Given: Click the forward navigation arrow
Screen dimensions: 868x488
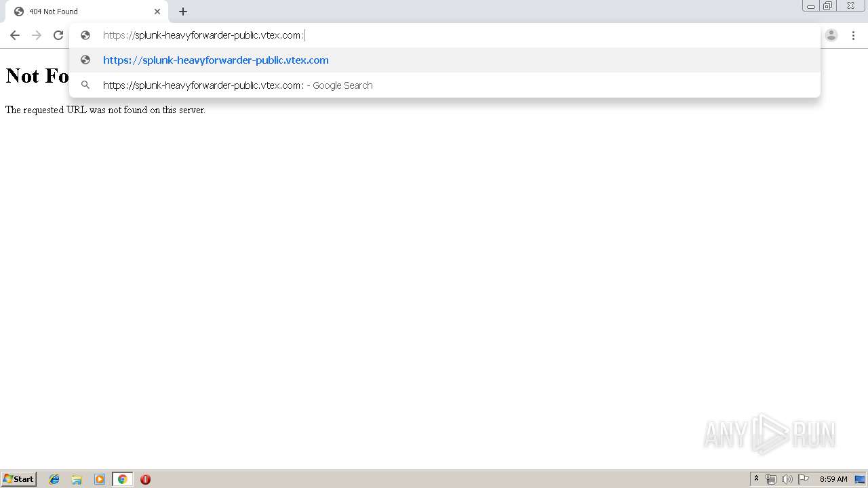Looking at the screenshot, I should [x=37, y=35].
